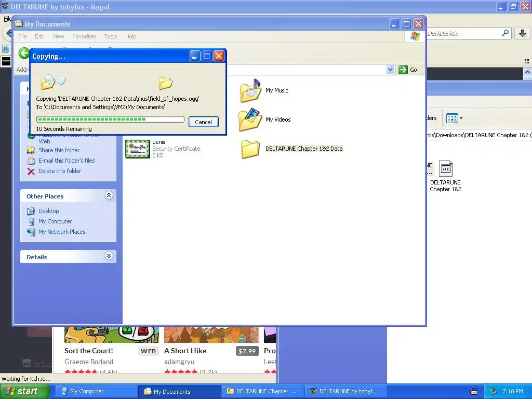
Task: Click the copying destination folder icon in dialog
Action: (x=166, y=83)
